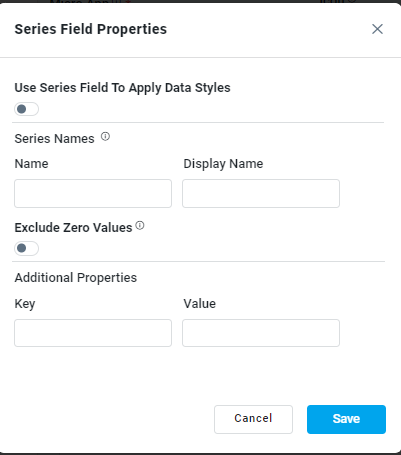Click the Name column label

click(32, 164)
